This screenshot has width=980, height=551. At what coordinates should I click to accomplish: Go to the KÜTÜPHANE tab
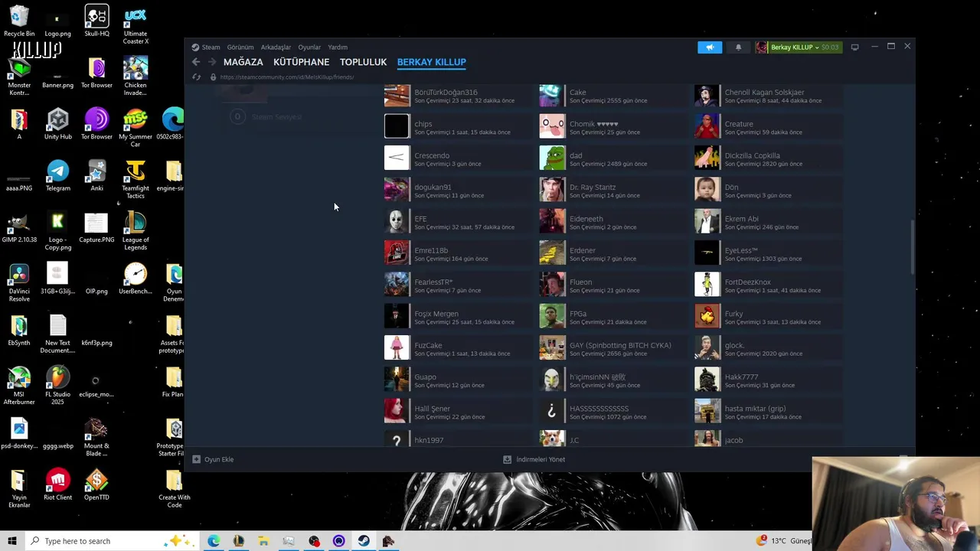click(x=302, y=62)
